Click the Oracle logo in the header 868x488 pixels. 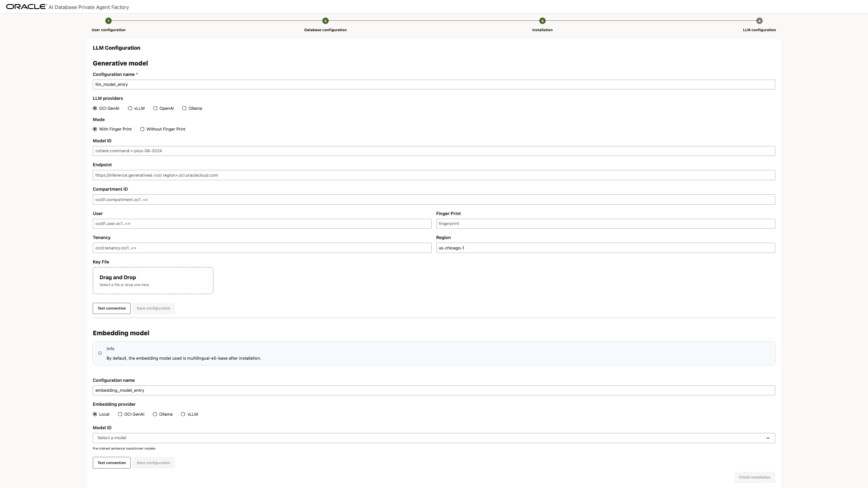pos(26,7)
